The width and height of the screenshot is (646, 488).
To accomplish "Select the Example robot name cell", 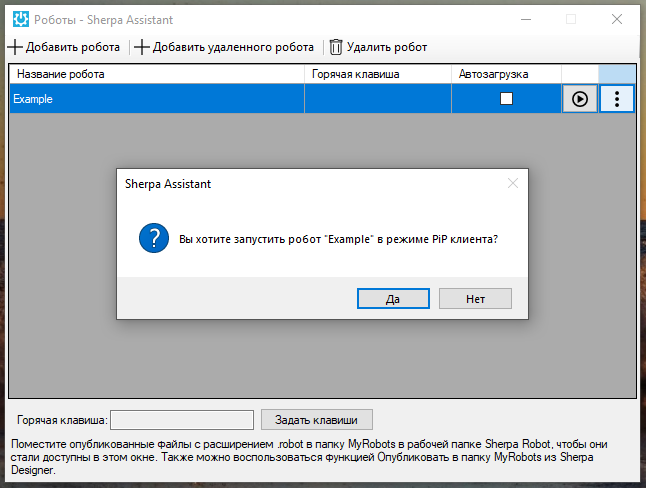I will point(157,99).
